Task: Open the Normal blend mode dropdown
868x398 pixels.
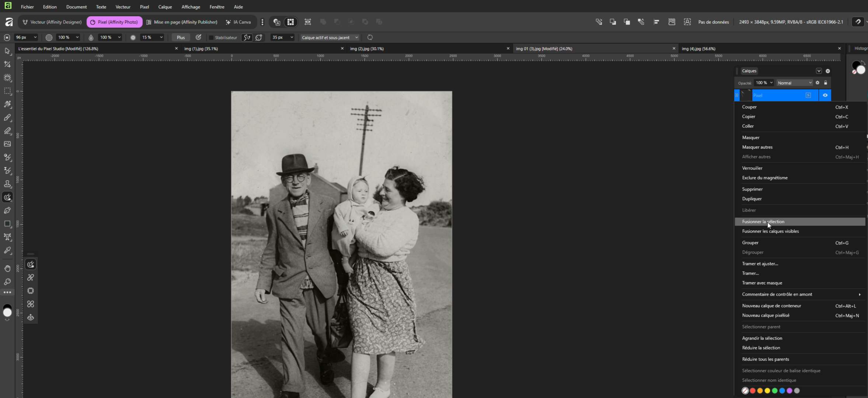Action: coord(794,83)
